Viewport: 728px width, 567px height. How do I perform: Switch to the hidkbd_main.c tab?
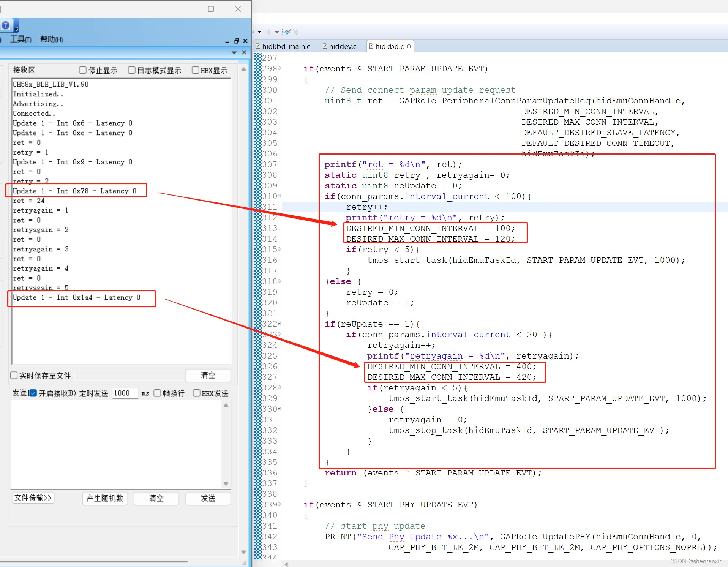pyautogui.click(x=283, y=46)
